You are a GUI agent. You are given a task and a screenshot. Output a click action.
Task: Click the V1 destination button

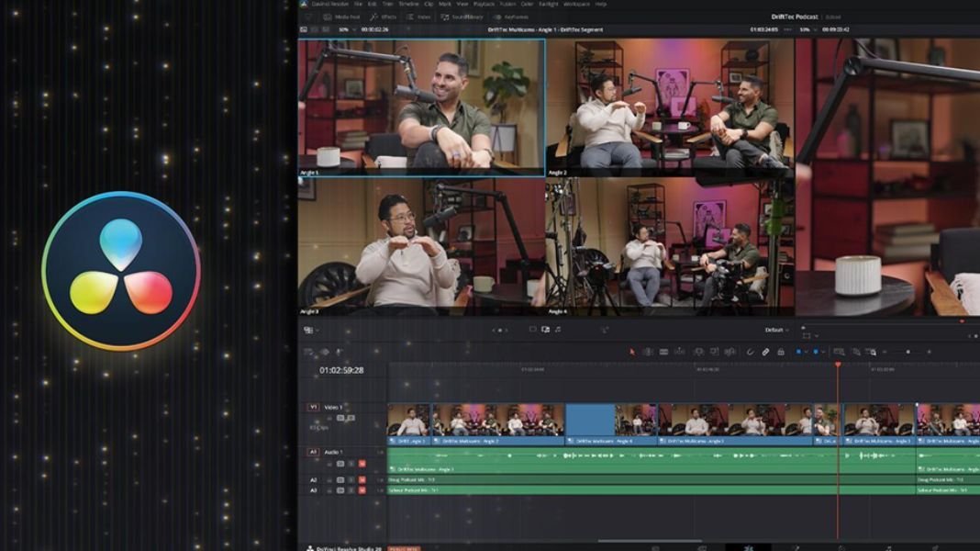click(313, 407)
